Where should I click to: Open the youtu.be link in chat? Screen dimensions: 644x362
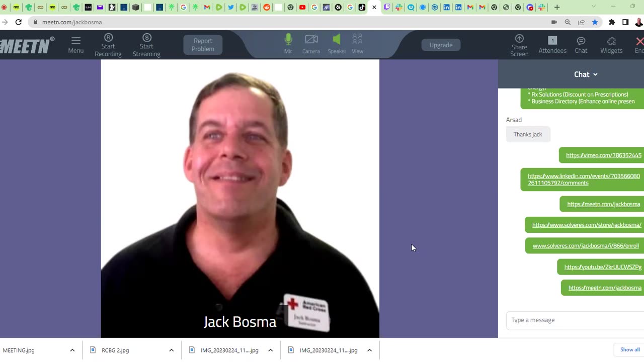coord(603,267)
